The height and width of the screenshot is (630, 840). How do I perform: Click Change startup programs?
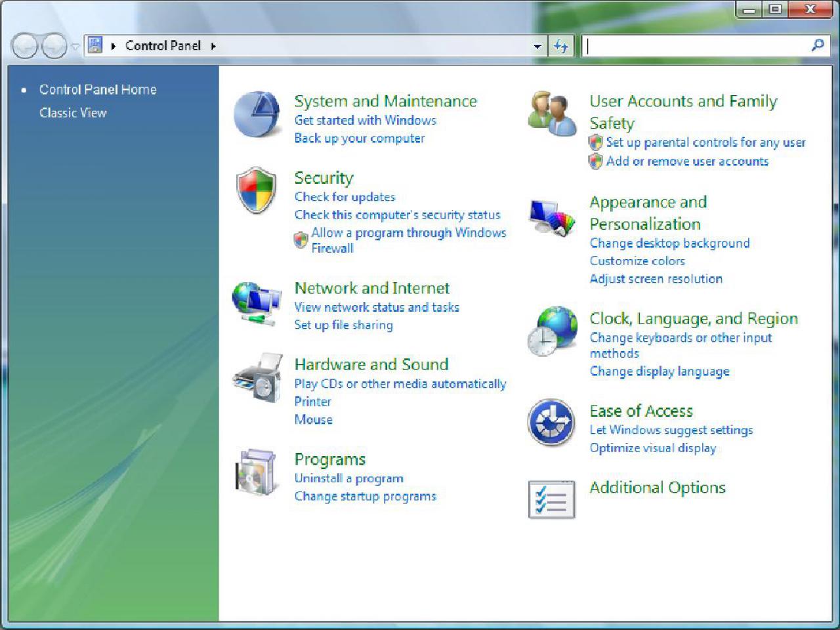[366, 497]
